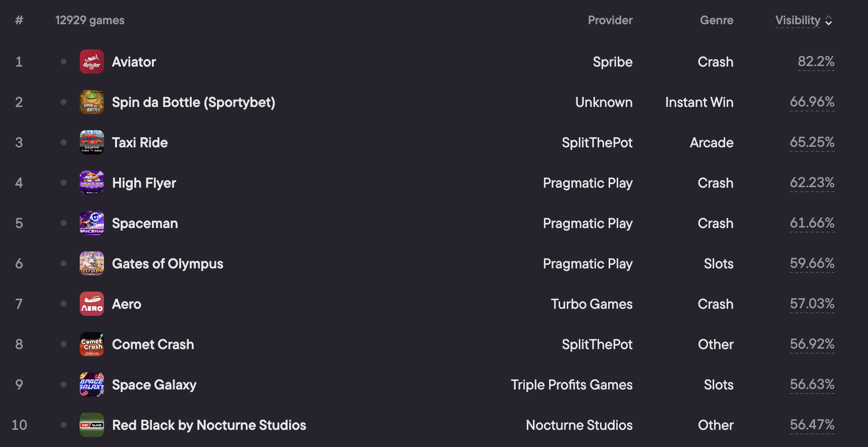
Task: Toggle the status dot beside Spaceman
Action: click(x=64, y=223)
